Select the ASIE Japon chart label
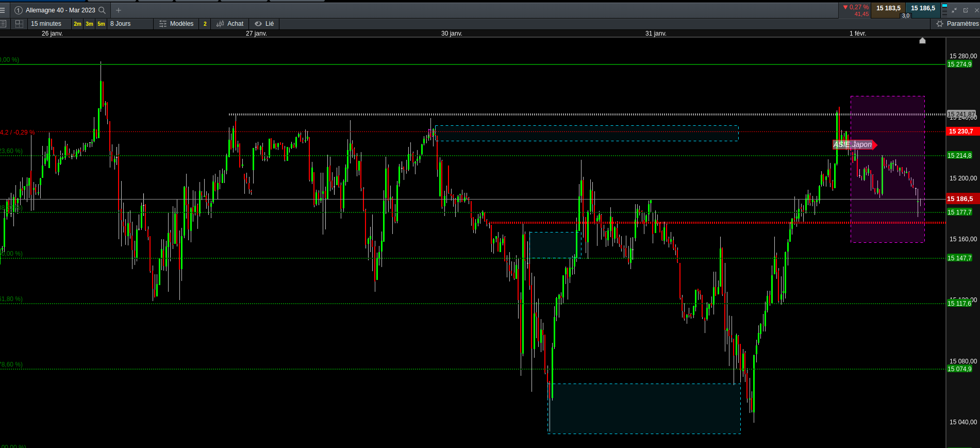Image resolution: width=980 pixels, height=448 pixels. tap(853, 144)
